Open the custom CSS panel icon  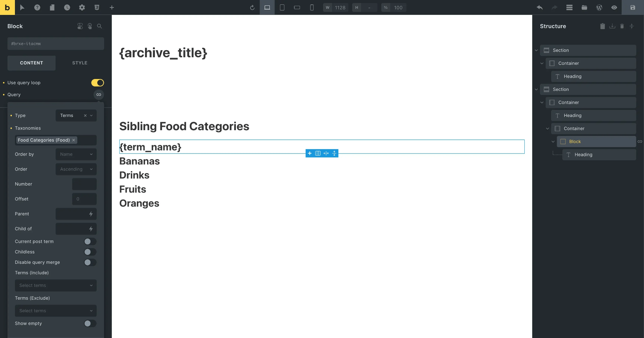(97, 7)
